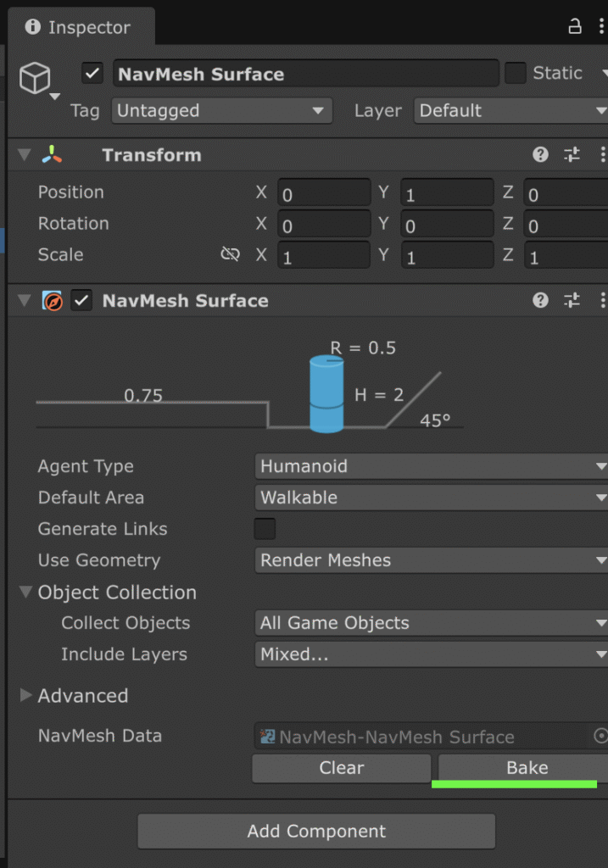608x868 pixels.
Task: Open NavMesh Surface help reference icon
Action: coord(540,300)
